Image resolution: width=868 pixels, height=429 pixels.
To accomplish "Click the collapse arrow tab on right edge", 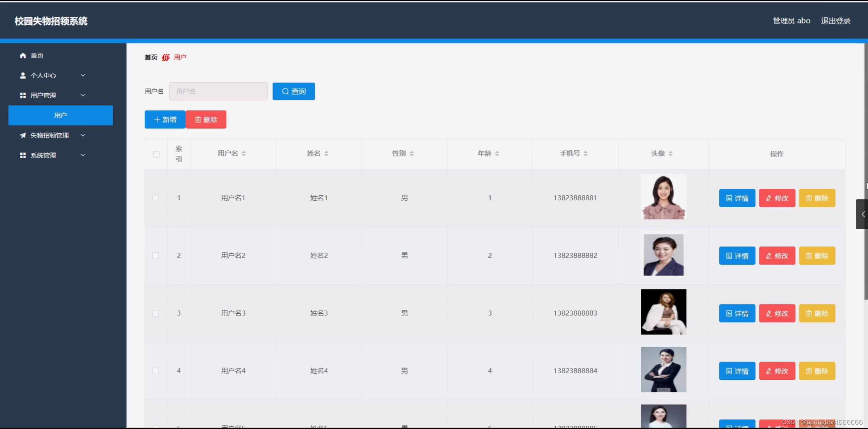I will [863, 214].
